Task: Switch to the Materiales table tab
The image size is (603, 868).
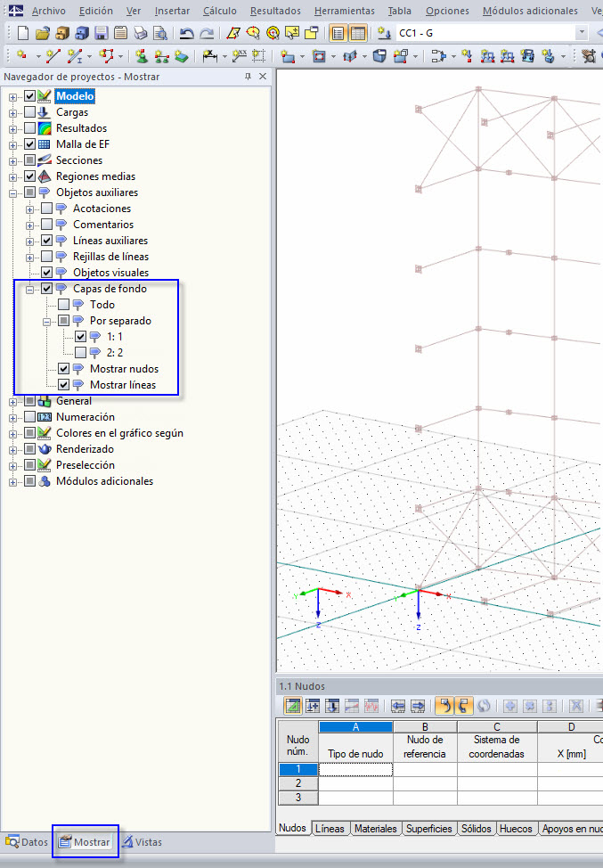Action: (x=376, y=829)
